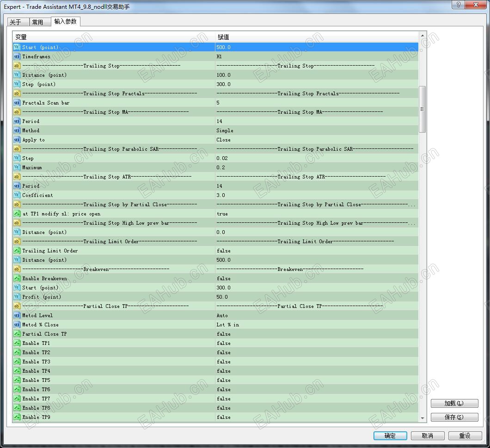The height and width of the screenshot is (448, 490).
Task: Click the icon beside Metod % Close row
Action: [x=17, y=325]
